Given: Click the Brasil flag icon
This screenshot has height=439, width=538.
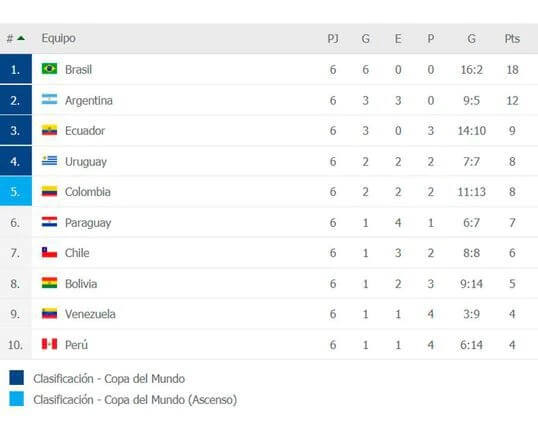Looking at the screenshot, I should [x=49, y=69].
